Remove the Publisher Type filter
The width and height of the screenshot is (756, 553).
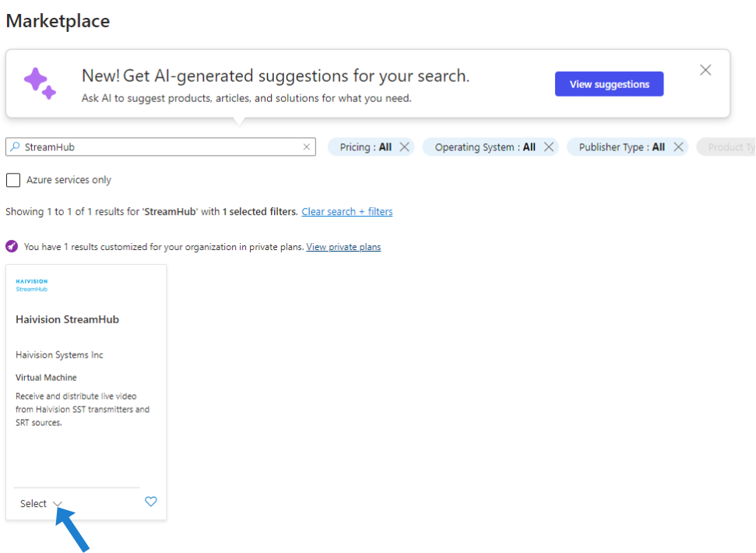pos(678,147)
